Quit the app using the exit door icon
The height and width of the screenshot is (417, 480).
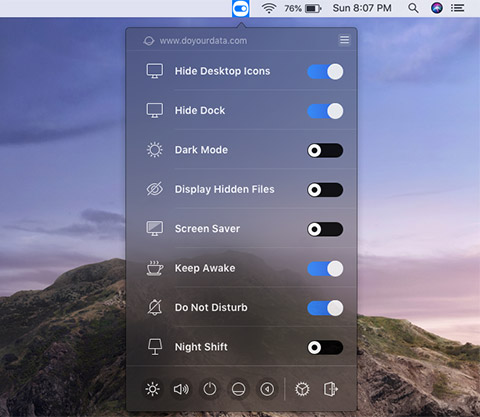331,389
